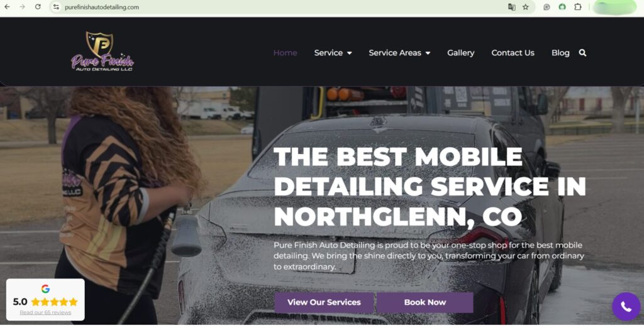
Task: Open site information icon in address bar
Action: click(x=56, y=7)
